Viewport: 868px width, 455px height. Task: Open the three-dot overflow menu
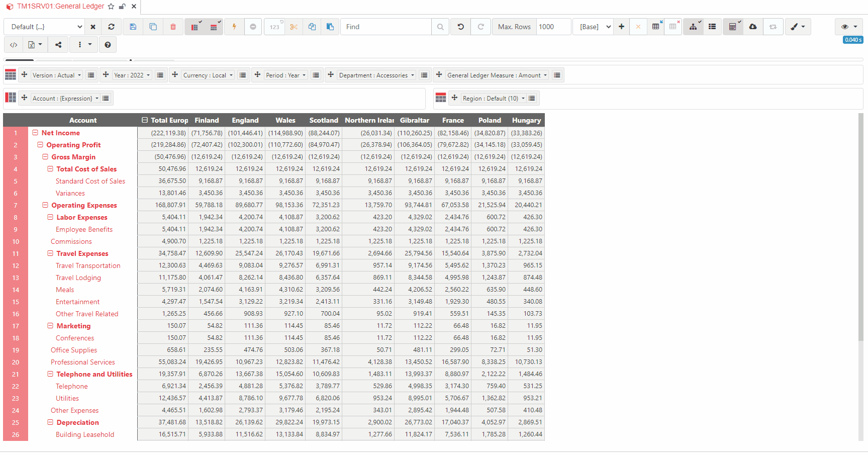(81, 44)
